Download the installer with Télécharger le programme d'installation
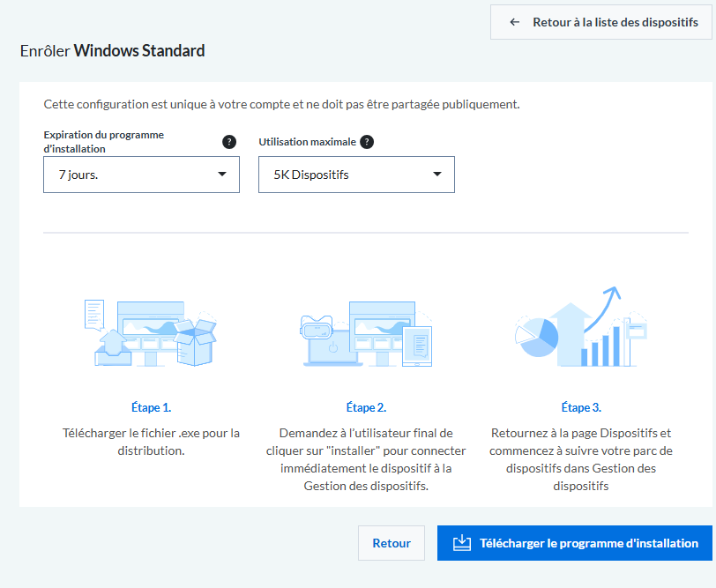This screenshot has height=588, width=716. [574, 543]
